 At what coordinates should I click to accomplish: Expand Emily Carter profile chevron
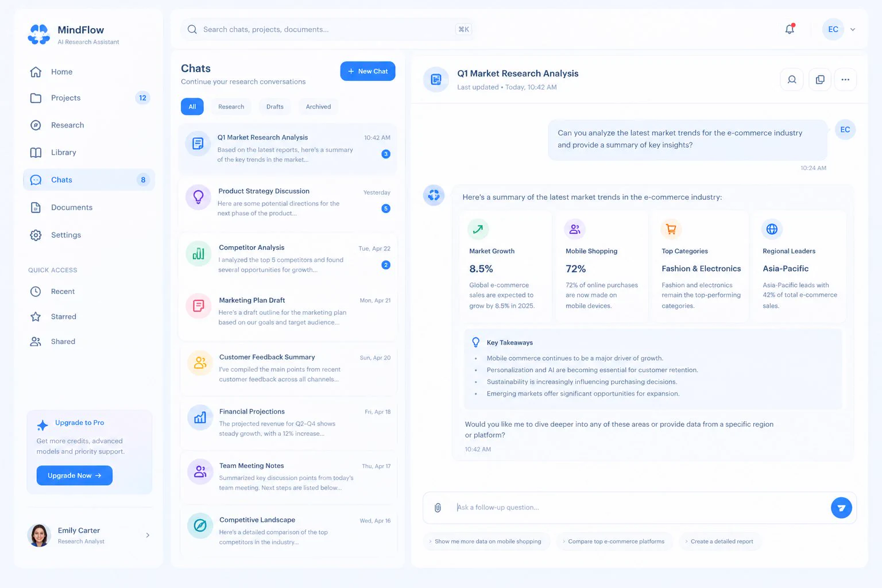pyautogui.click(x=148, y=535)
